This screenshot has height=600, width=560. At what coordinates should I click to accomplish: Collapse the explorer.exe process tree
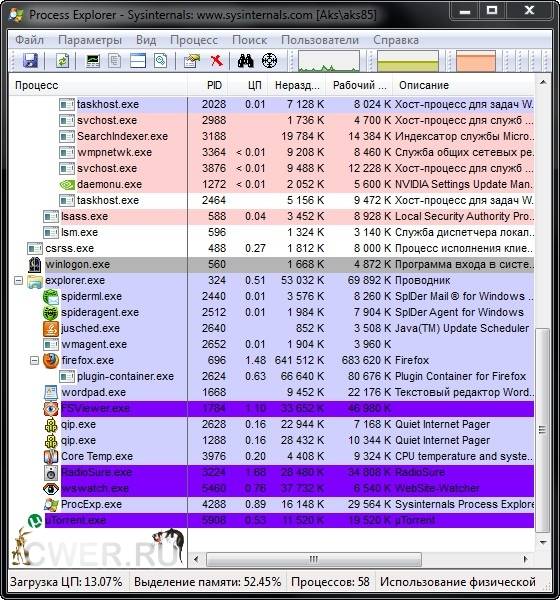coord(18,281)
